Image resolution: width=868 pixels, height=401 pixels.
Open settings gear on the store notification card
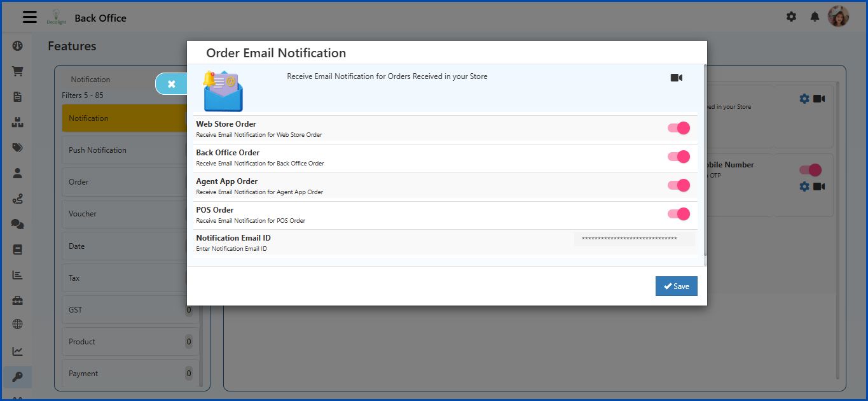point(804,98)
